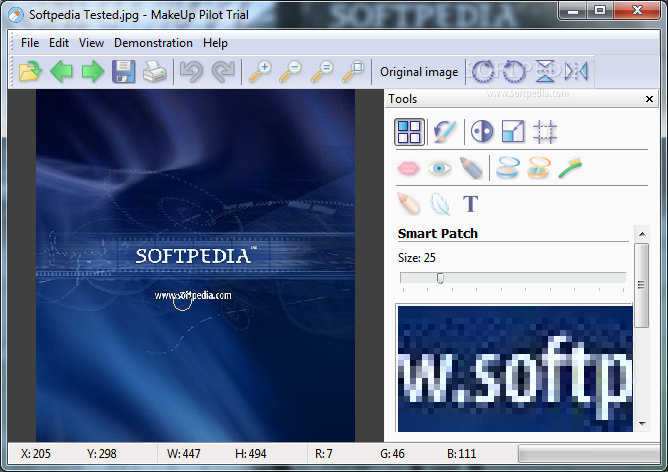668x472 pixels.
Task: Maximize the MakeUp Pilot window
Action: point(600,11)
